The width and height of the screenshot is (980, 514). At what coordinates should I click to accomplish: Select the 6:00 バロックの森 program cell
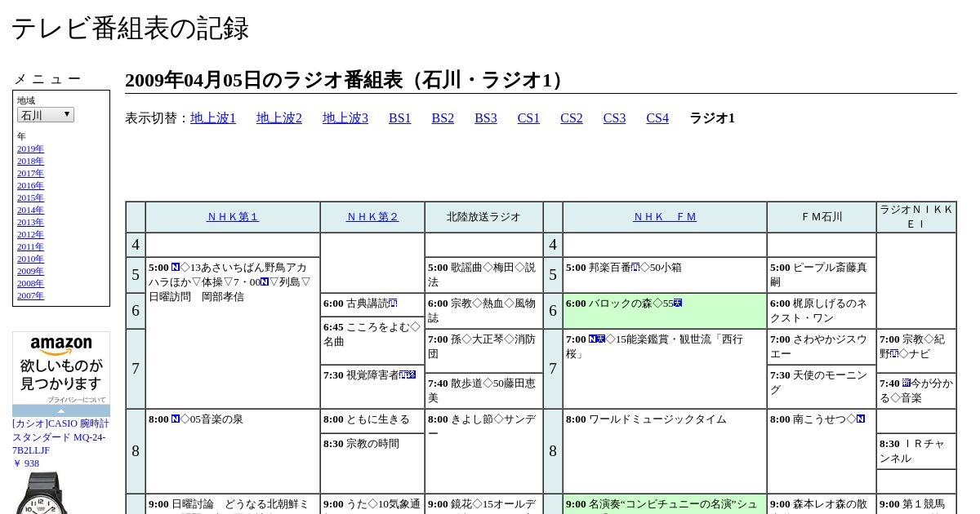(x=665, y=312)
